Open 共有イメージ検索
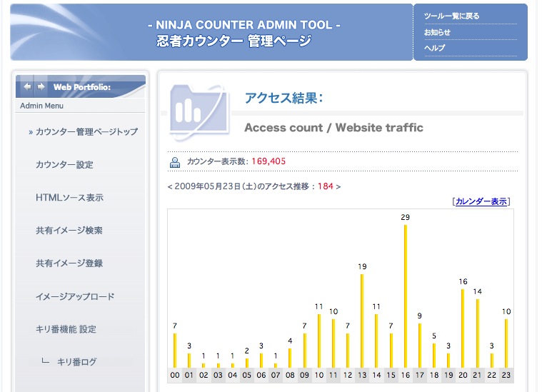The height and width of the screenshot is (392, 542). [69, 230]
